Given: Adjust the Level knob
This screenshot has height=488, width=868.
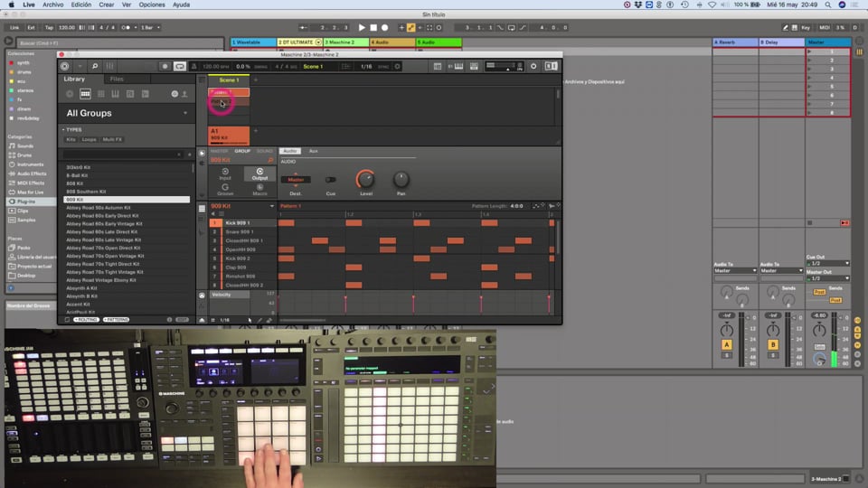Looking at the screenshot, I should click(x=365, y=179).
